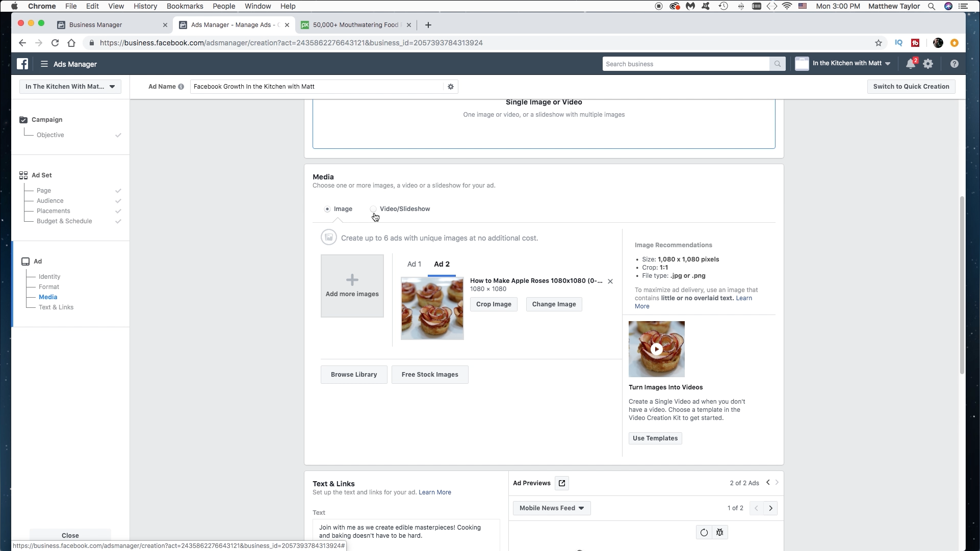Select Objective in the Campaign tree
The height and width of the screenshot is (551, 980).
click(x=50, y=135)
